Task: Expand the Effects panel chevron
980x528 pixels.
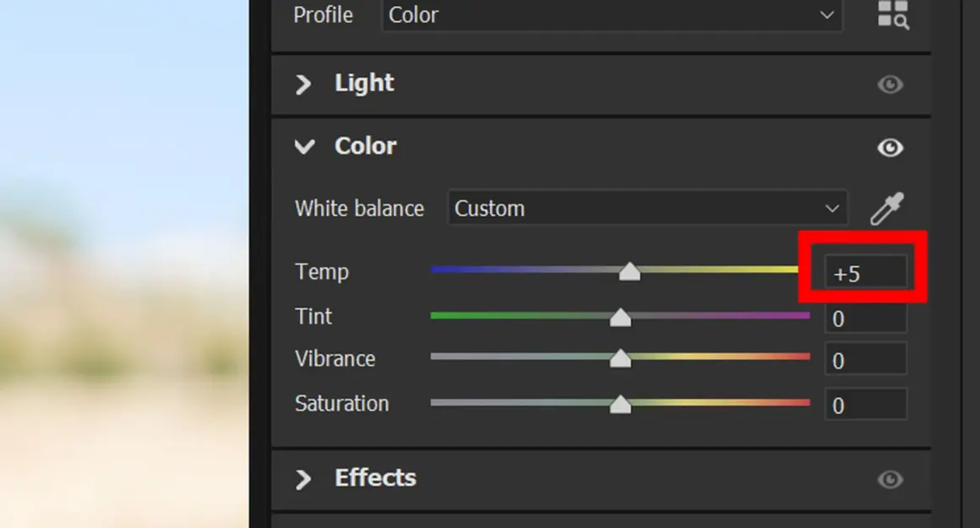Action: (x=303, y=479)
